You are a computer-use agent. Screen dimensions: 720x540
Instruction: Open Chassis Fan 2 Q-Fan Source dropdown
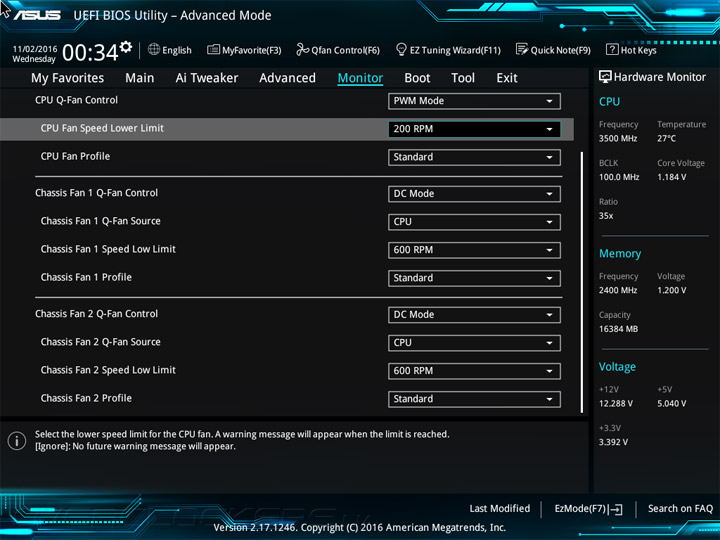coord(474,343)
